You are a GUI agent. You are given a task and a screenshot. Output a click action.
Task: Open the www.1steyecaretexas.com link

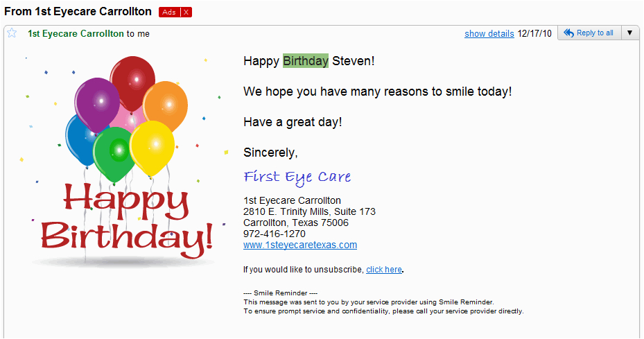[x=300, y=245]
